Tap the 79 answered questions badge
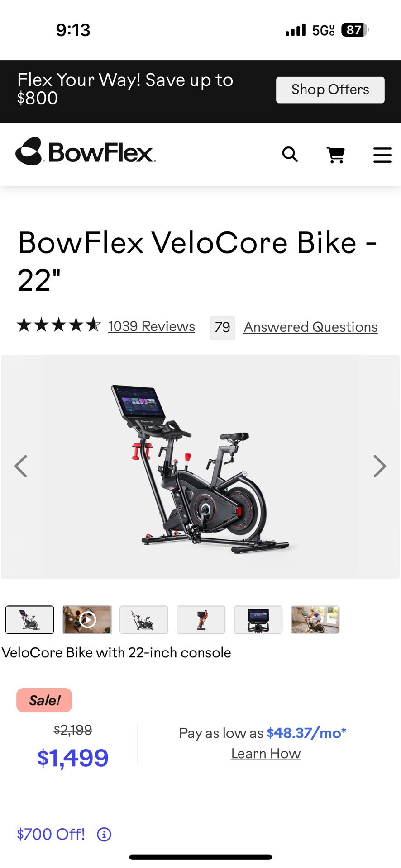The image size is (401, 868). point(223,328)
